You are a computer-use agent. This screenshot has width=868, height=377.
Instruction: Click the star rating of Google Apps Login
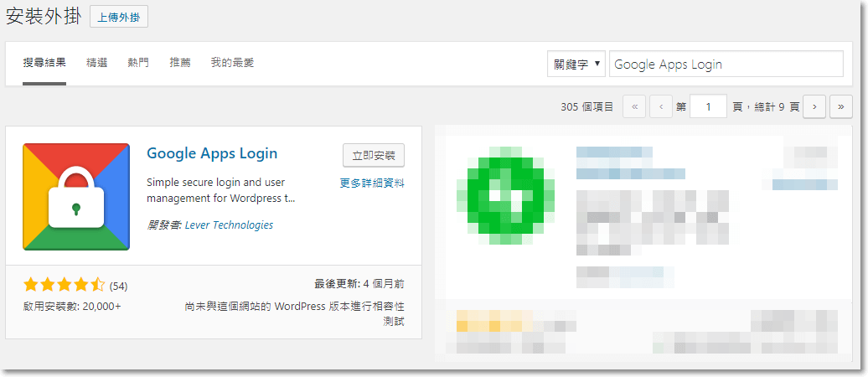point(65,286)
